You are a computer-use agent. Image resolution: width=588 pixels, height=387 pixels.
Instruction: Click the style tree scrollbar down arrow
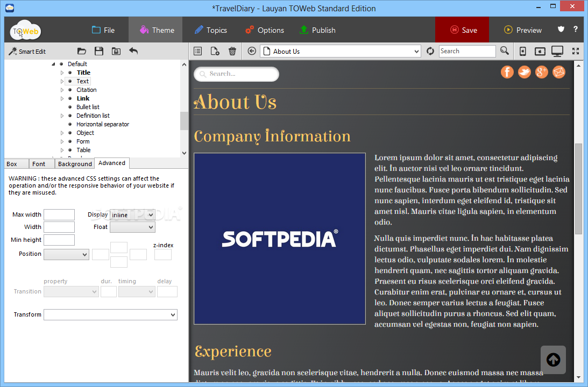(184, 153)
